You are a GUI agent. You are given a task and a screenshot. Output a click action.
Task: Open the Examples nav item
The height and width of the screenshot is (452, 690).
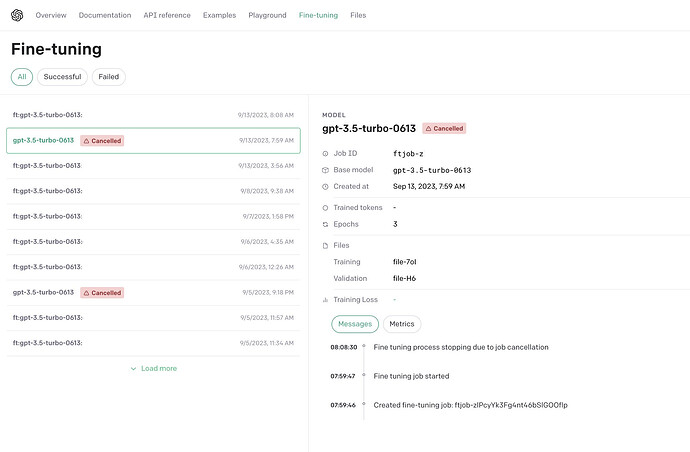(219, 15)
